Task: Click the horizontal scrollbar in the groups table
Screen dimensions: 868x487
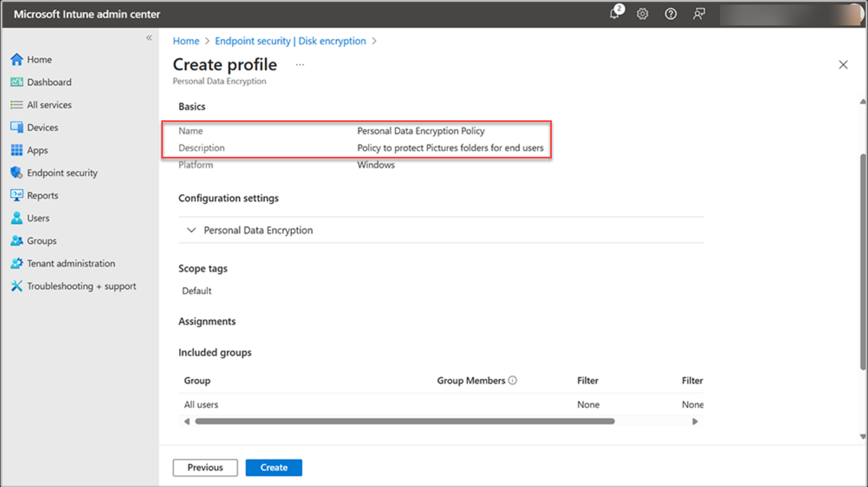Action: pyautogui.click(x=405, y=421)
